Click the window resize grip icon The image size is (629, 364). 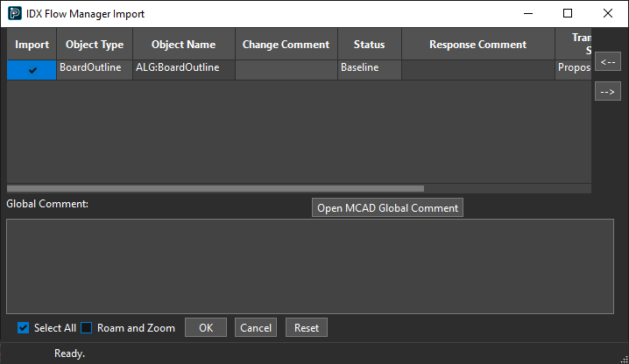[x=625, y=360]
